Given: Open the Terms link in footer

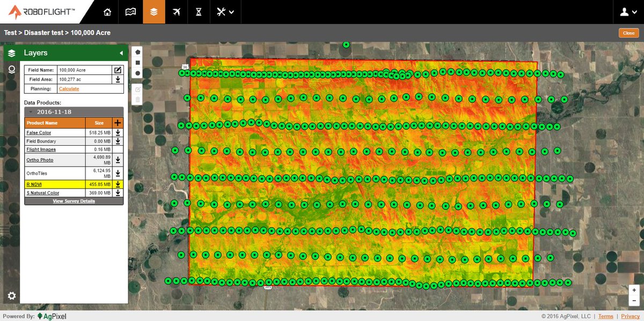Looking at the screenshot, I should 605,316.
